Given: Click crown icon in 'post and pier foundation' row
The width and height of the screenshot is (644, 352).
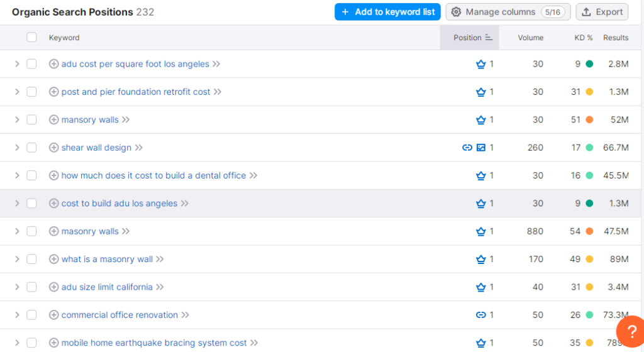Looking at the screenshot, I should tap(481, 92).
